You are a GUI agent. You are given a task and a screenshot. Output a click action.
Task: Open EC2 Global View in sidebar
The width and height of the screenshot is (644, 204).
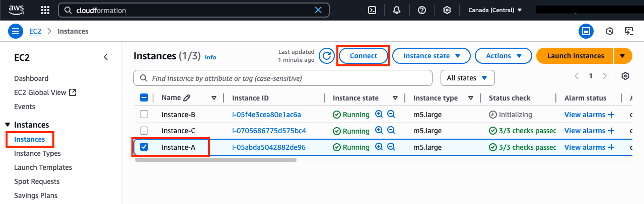pyautogui.click(x=45, y=92)
